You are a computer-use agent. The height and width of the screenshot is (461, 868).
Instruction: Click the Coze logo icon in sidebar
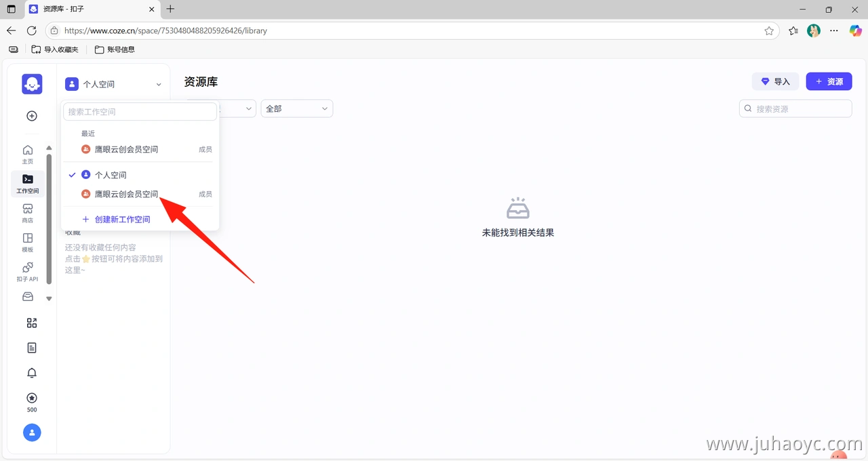pyautogui.click(x=32, y=84)
